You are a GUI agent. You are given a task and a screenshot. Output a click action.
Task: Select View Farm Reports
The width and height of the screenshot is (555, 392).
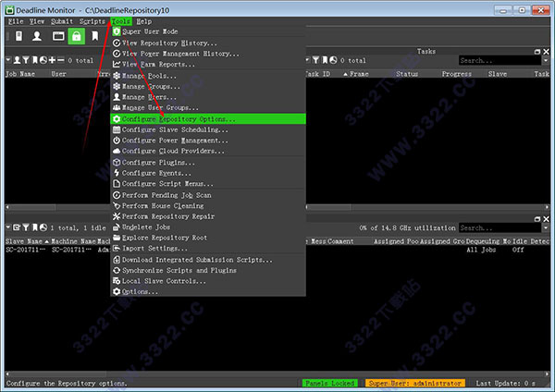coord(208,65)
